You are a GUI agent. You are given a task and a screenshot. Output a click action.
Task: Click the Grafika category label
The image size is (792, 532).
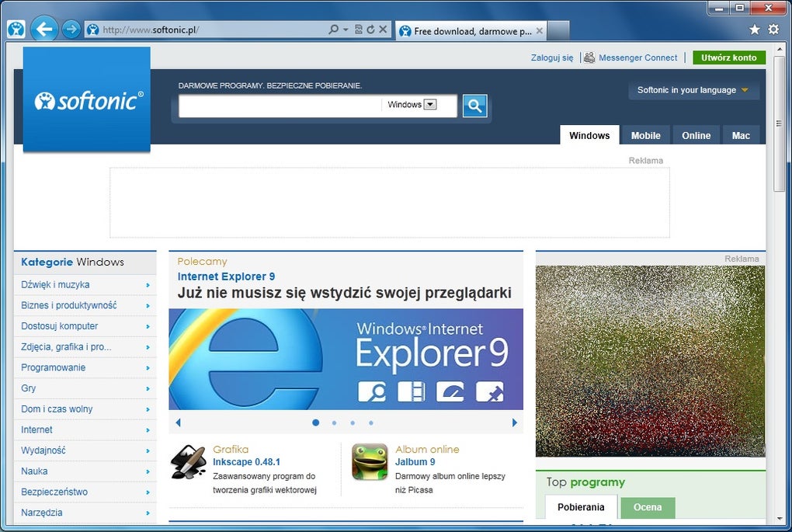[x=231, y=449]
